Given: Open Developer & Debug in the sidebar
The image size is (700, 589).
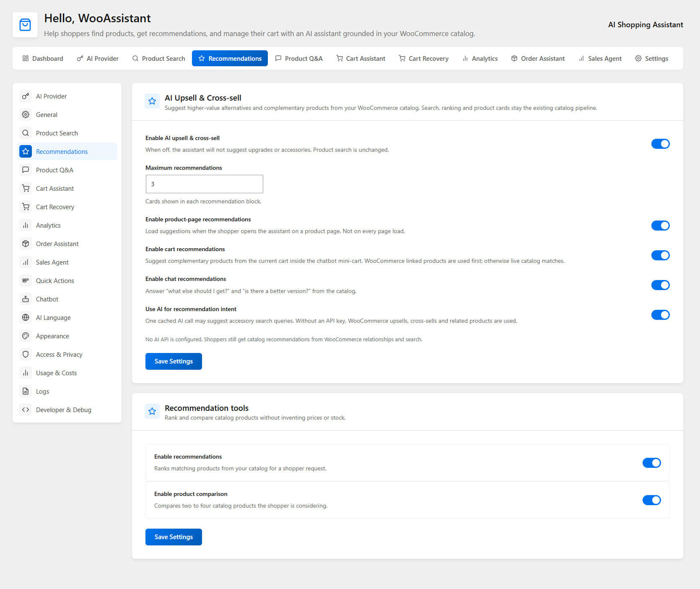Looking at the screenshot, I should point(67,410).
